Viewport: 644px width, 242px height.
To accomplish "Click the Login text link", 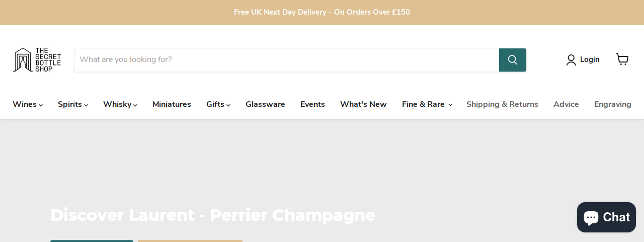I will pos(590,59).
